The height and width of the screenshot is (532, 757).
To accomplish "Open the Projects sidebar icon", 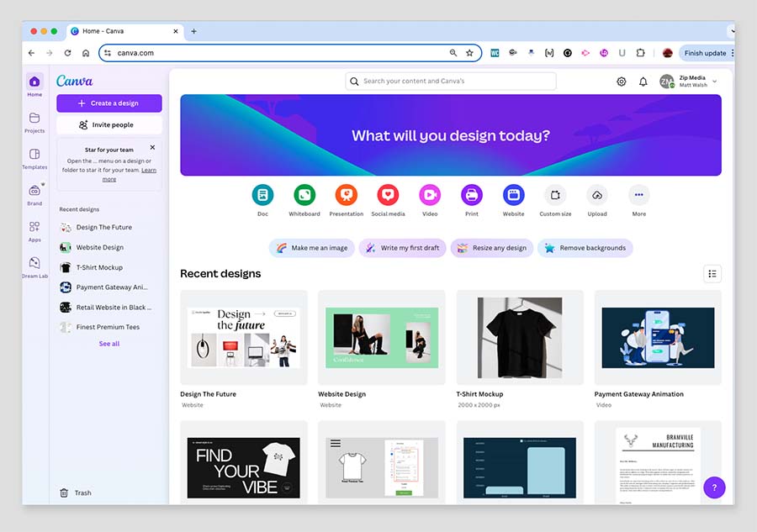I will click(34, 119).
